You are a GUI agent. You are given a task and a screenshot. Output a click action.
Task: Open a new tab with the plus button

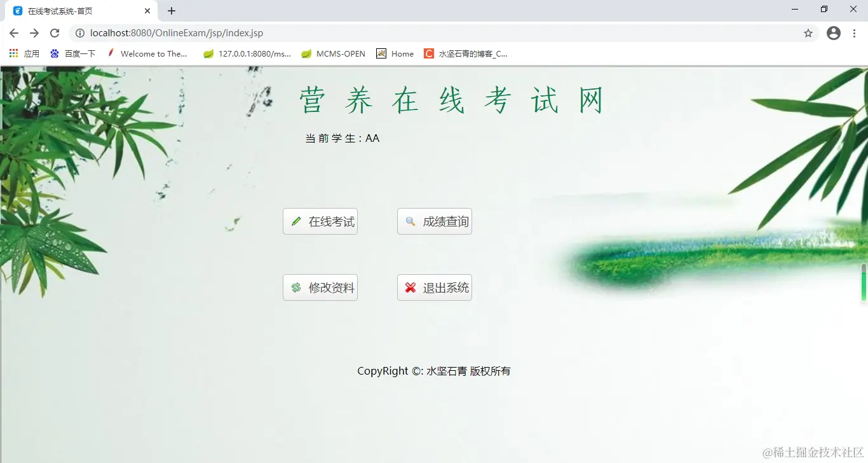(x=172, y=10)
